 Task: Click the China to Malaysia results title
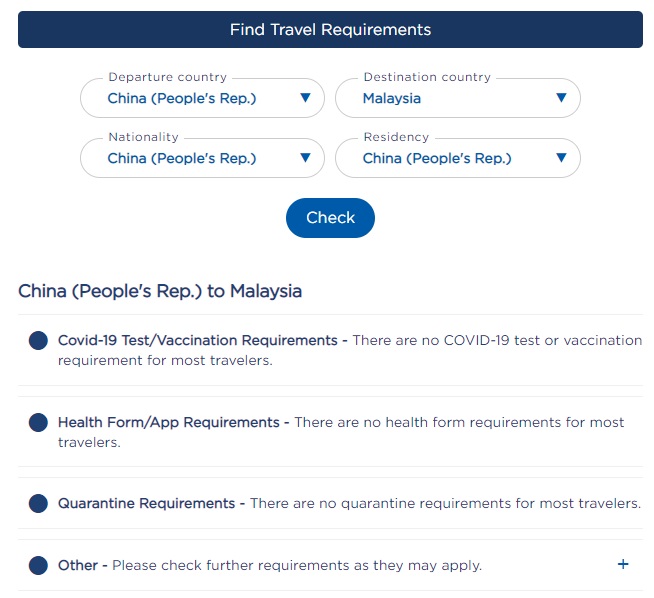coord(160,291)
